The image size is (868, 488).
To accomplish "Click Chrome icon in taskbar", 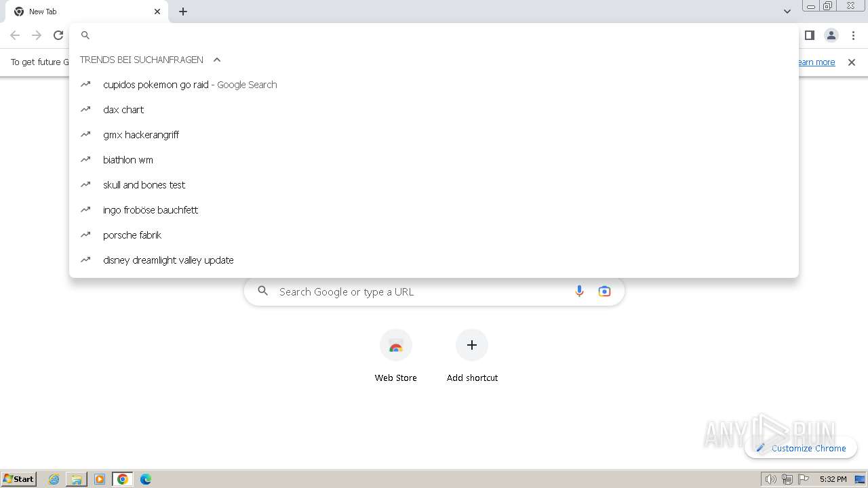I will pos(123,479).
